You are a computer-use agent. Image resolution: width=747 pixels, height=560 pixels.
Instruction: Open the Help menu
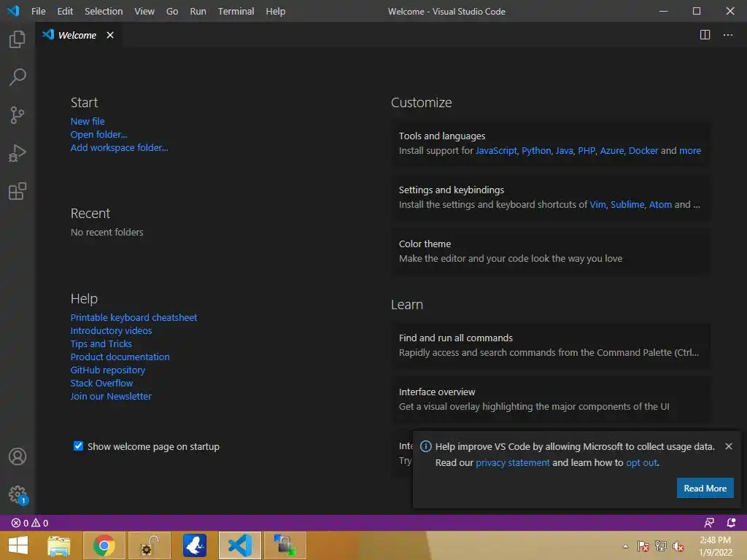(x=275, y=11)
